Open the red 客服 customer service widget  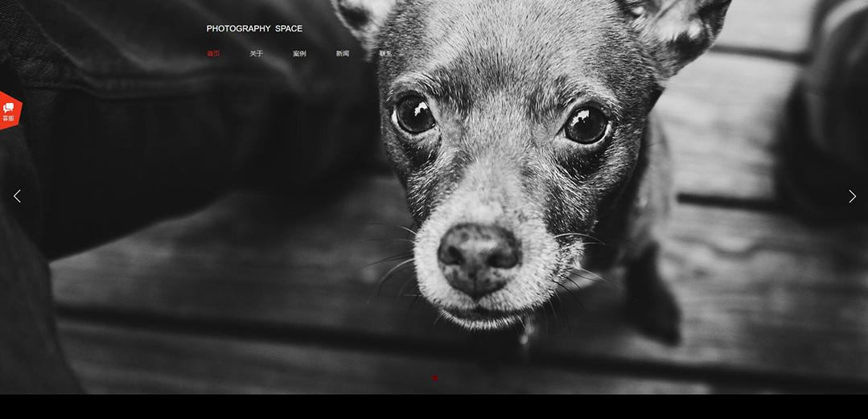tap(10, 111)
